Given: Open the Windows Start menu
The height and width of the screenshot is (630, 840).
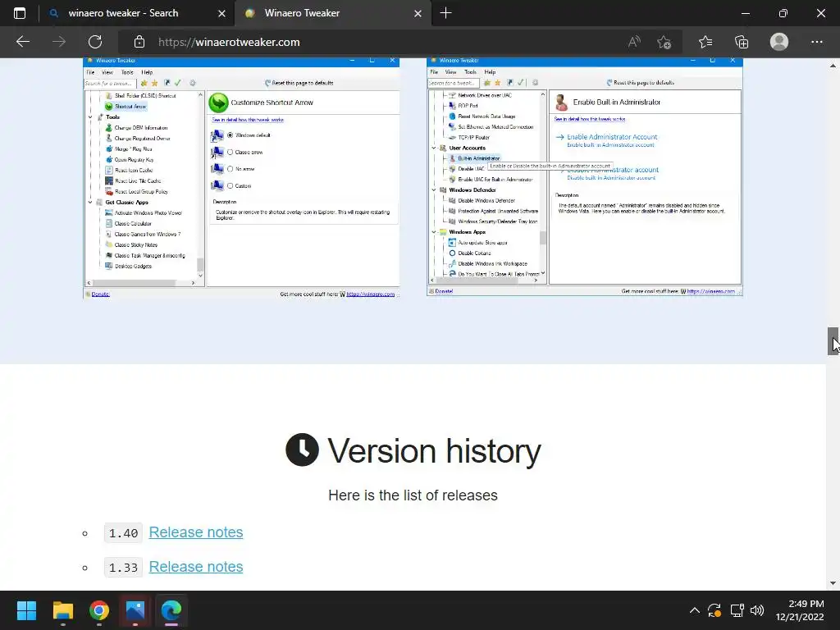Looking at the screenshot, I should (26, 610).
